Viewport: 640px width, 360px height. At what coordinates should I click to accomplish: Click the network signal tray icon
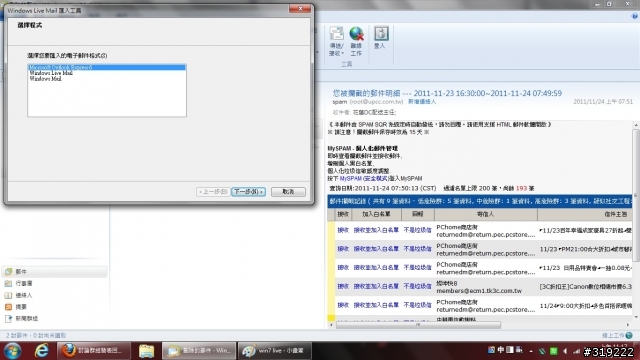(x=576, y=351)
